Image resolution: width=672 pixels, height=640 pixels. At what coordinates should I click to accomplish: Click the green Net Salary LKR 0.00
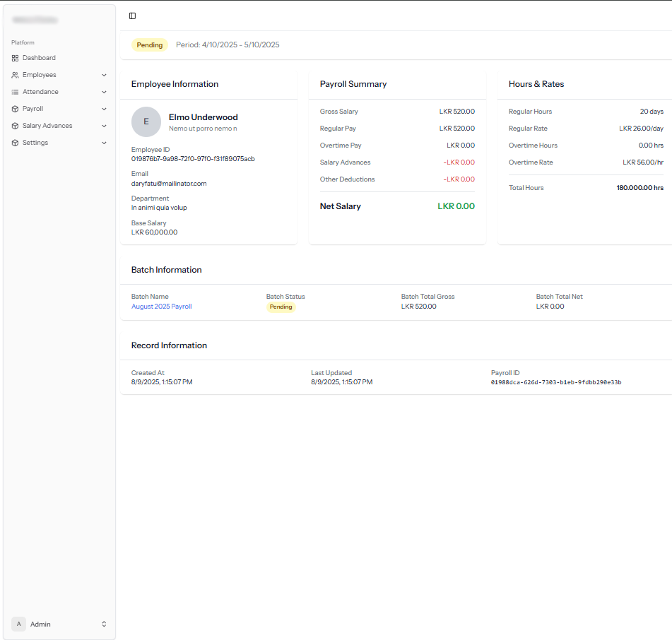456,206
